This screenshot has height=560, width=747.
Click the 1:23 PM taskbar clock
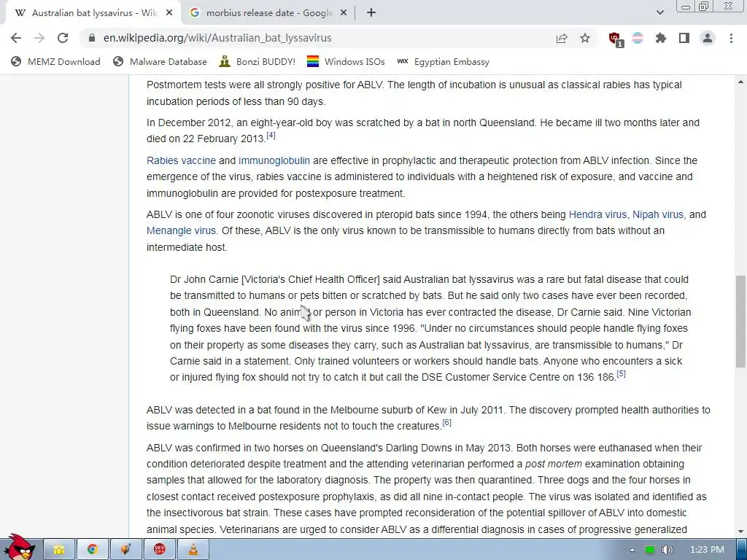707,550
